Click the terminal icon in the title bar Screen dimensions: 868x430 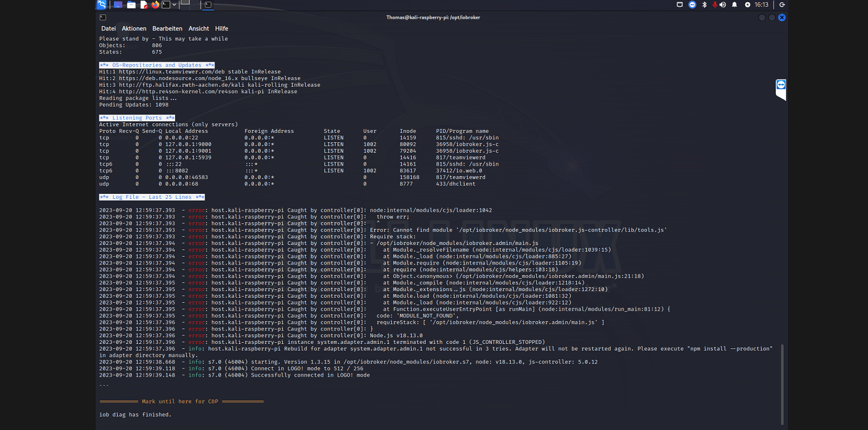point(103,17)
